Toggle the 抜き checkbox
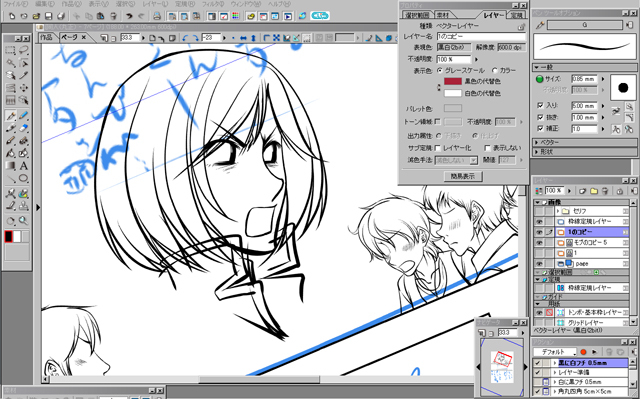This screenshot has height=399, width=640. click(x=540, y=117)
